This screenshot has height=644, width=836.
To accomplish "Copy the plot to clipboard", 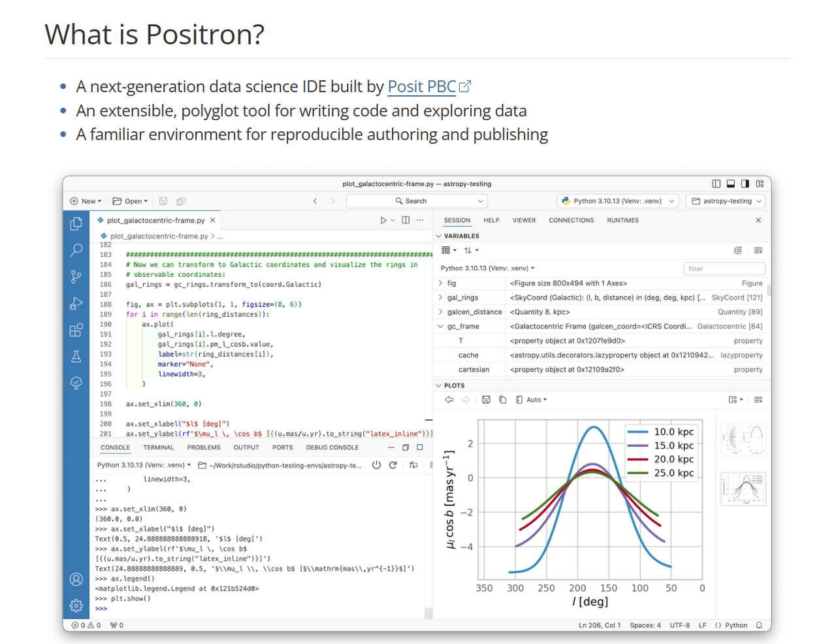I will (503, 400).
